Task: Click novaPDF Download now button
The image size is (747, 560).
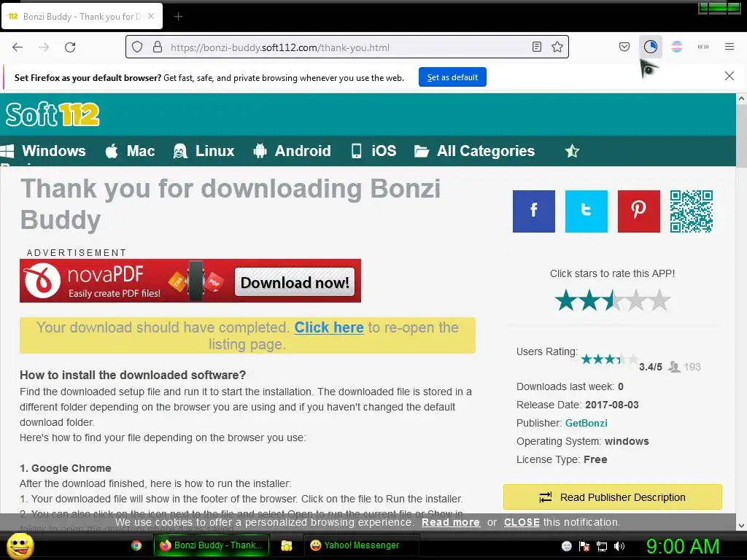Action: 295,282
